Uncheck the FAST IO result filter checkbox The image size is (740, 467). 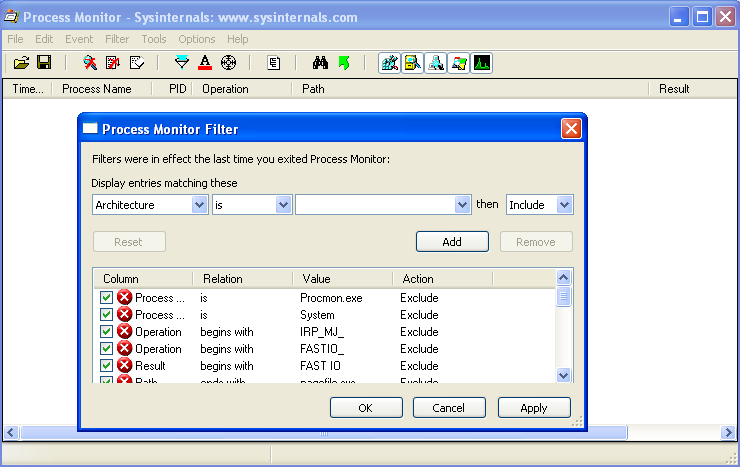click(x=106, y=366)
